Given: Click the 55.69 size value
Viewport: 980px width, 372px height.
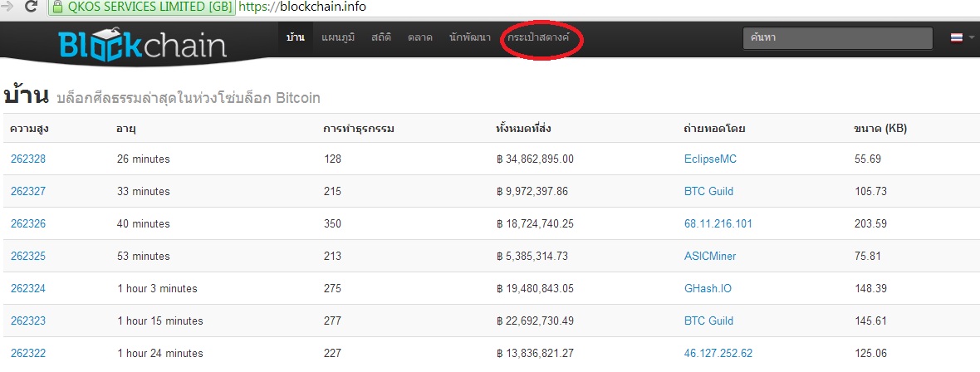Looking at the screenshot, I should coord(868,159).
